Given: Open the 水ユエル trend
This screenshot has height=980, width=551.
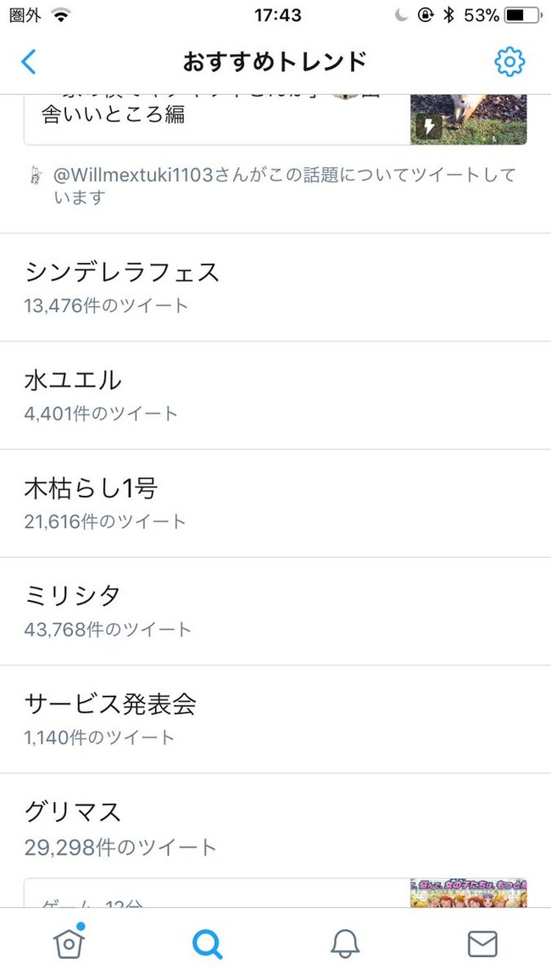Looking at the screenshot, I should coord(275,396).
